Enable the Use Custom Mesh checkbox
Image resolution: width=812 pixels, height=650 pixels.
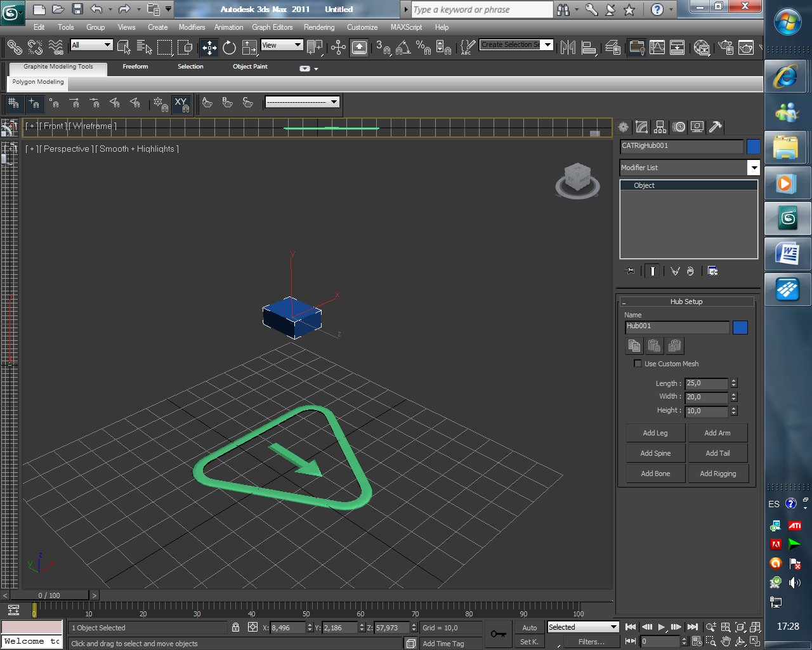tap(638, 364)
